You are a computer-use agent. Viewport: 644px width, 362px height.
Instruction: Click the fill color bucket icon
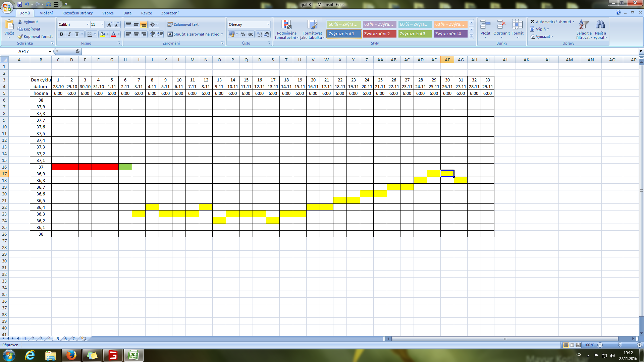coord(102,34)
